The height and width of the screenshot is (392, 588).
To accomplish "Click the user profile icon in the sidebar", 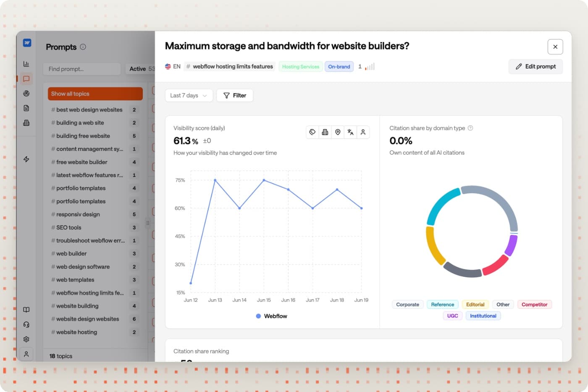I will tap(26, 354).
